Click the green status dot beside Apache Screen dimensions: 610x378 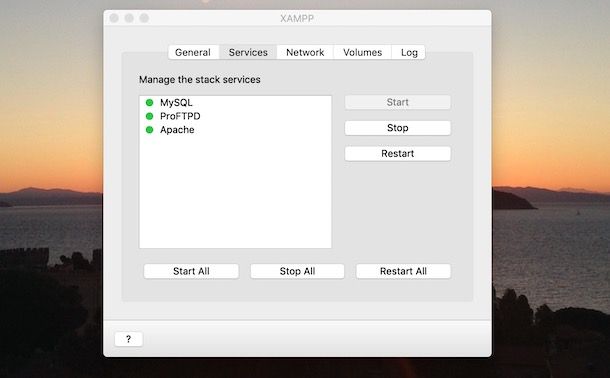149,130
